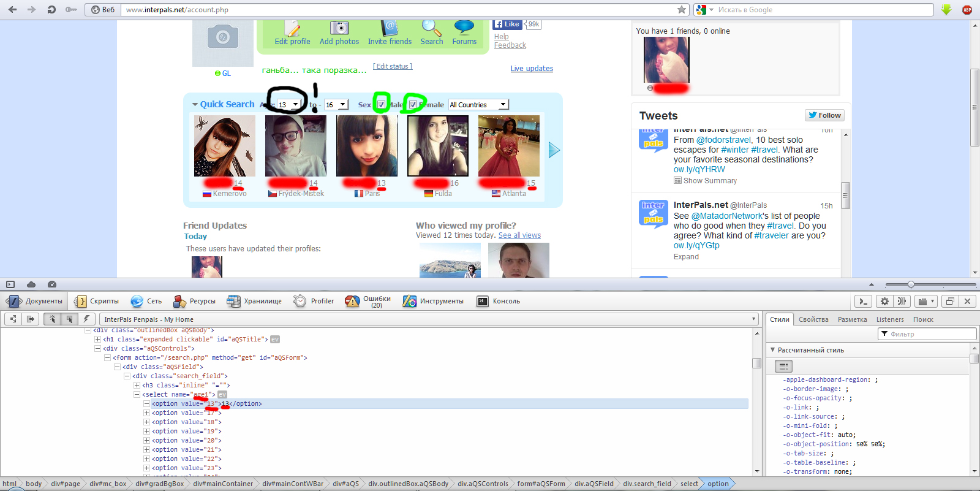Open Консоль tab
Viewport: 980px width, 491px height.
click(499, 301)
